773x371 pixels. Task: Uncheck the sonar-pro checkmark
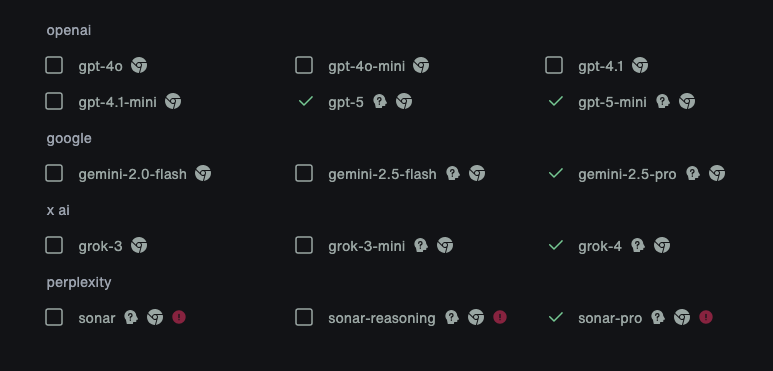(556, 317)
